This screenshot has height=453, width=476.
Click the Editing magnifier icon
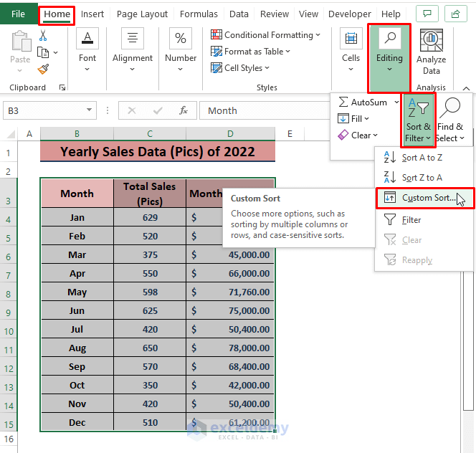pyautogui.click(x=390, y=38)
